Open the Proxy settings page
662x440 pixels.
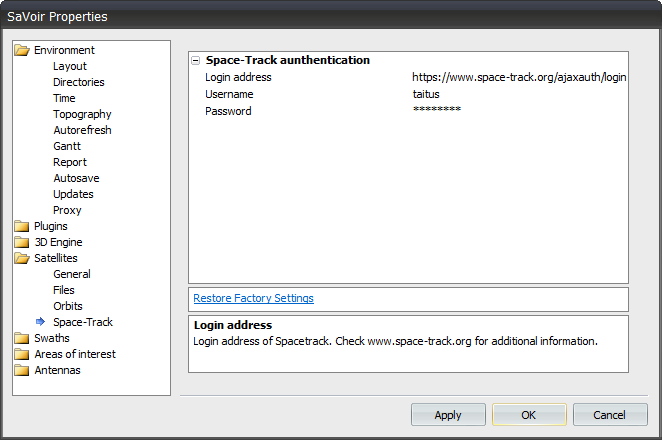pos(67,210)
